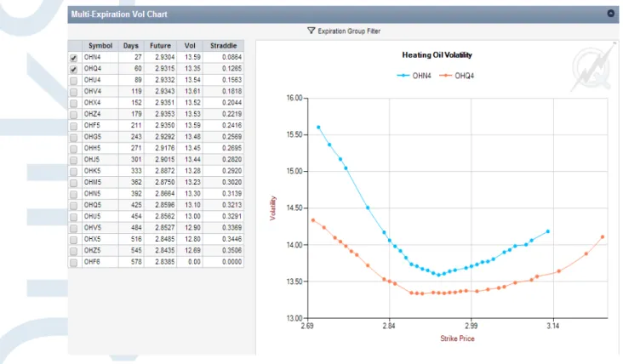Image resolution: width=623 pixels, height=364 pixels.
Task: Select the OHJ5 row checkbox
Action: 73,160
